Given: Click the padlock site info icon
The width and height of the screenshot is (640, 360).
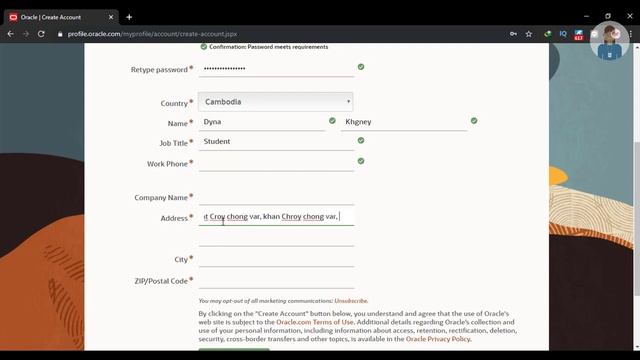Looking at the screenshot, I should pos(60,34).
